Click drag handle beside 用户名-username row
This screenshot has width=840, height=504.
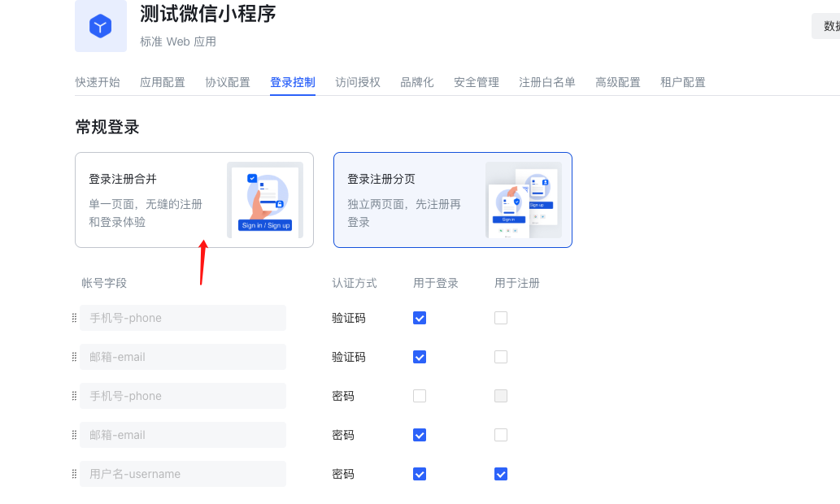point(75,474)
